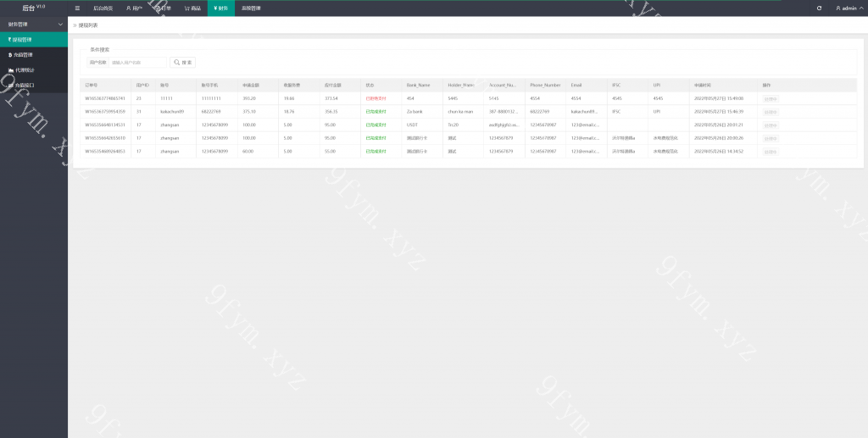Click the email cell kakachun89...

pyautogui.click(x=585, y=112)
